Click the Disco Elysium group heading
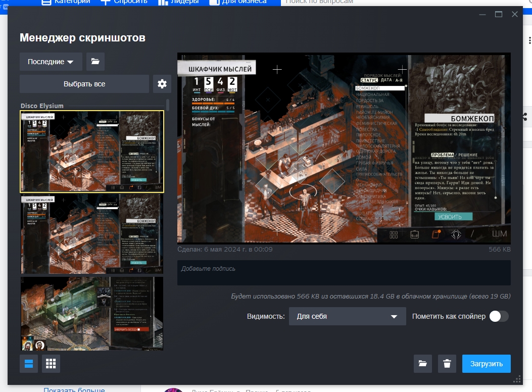 tap(42, 106)
